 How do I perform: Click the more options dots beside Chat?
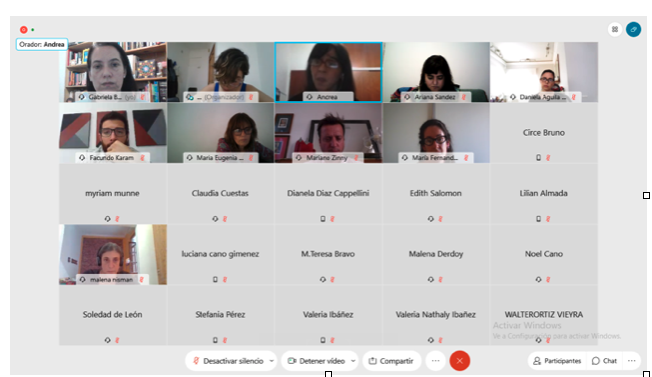[x=632, y=361]
